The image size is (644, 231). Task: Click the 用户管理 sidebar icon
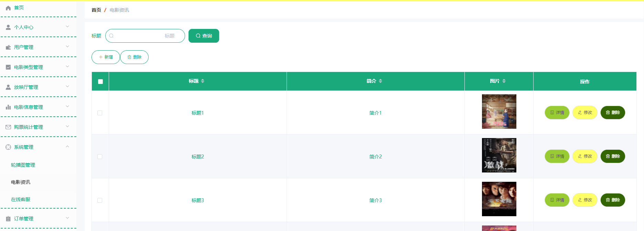(8, 47)
